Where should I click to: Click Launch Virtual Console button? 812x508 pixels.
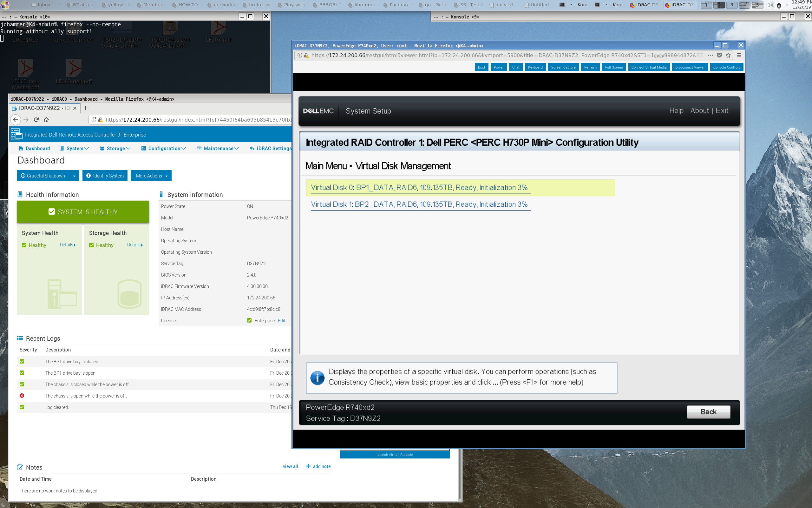[395, 455]
